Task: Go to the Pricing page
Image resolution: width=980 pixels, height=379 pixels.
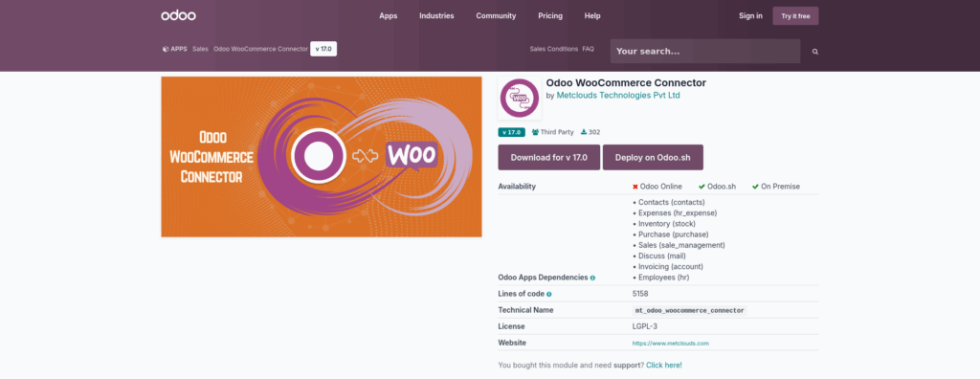Action: pyautogui.click(x=550, y=15)
